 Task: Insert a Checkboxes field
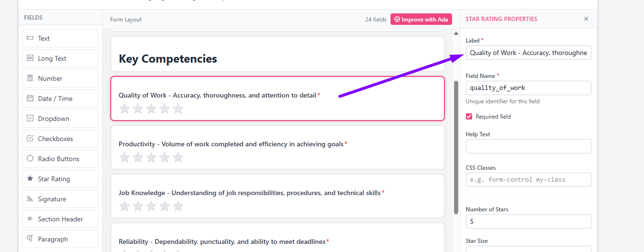pyautogui.click(x=60, y=139)
